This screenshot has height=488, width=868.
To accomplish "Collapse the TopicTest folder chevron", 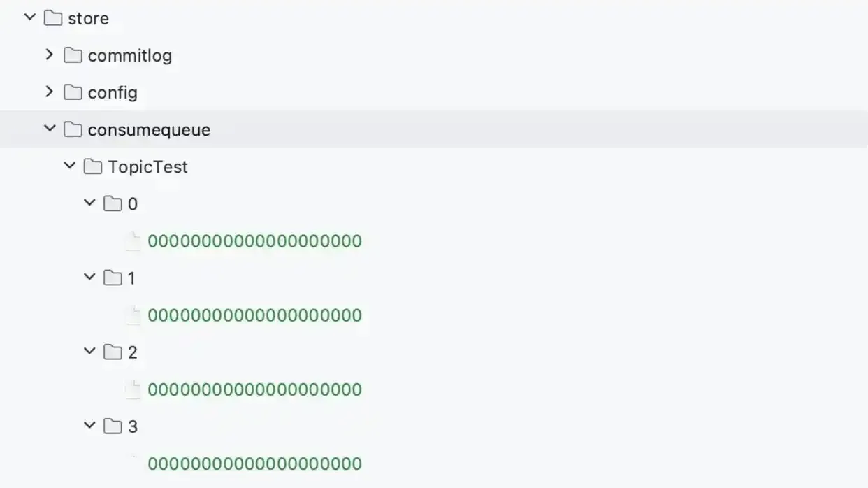I will [x=69, y=166].
